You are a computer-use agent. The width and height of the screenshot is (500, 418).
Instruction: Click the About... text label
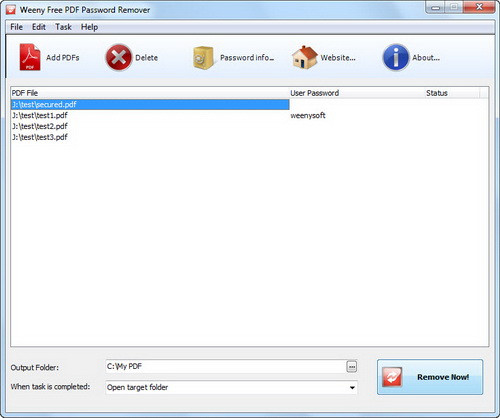click(426, 58)
